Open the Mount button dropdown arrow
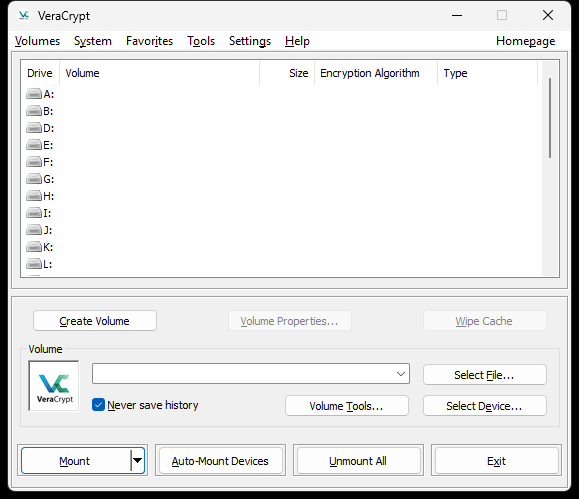Image resolution: width=579 pixels, height=499 pixels. [x=137, y=461]
